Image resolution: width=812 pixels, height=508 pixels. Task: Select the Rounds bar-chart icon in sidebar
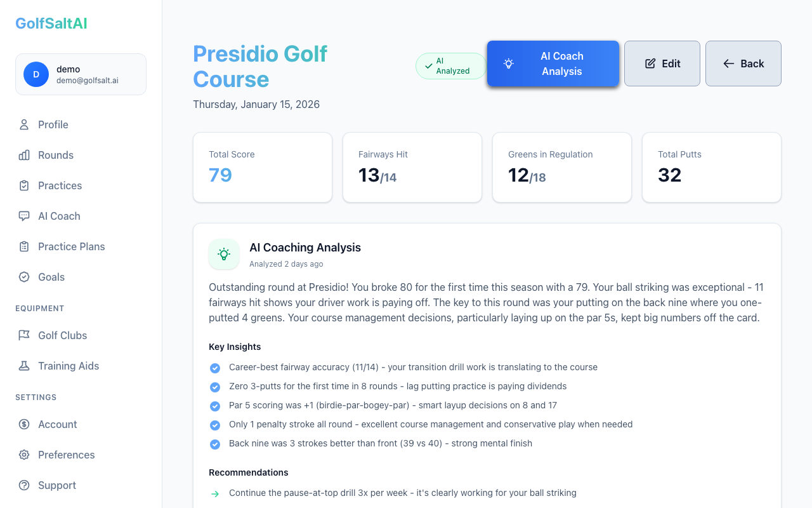[x=24, y=155]
